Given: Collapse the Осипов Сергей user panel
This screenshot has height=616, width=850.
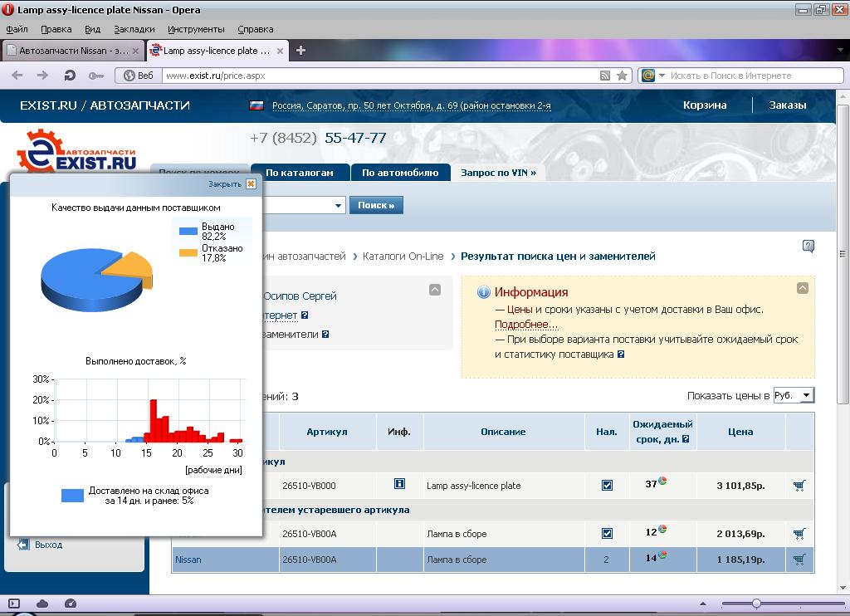Looking at the screenshot, I should 435,290.
